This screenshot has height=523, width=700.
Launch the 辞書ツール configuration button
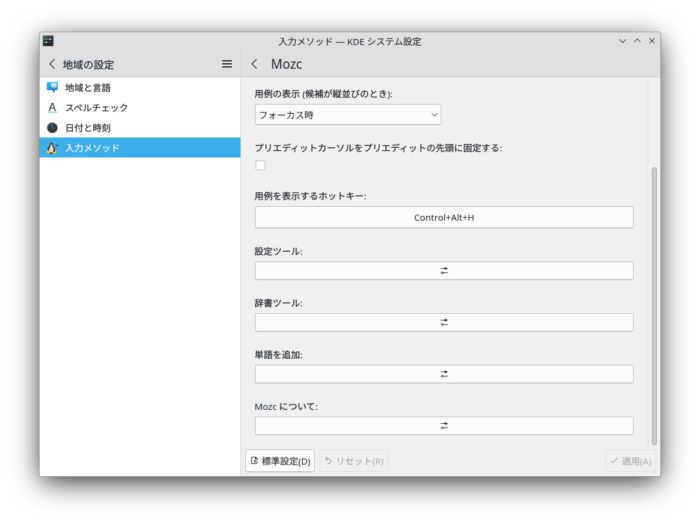pyautogui.click(x=444, y=322)
